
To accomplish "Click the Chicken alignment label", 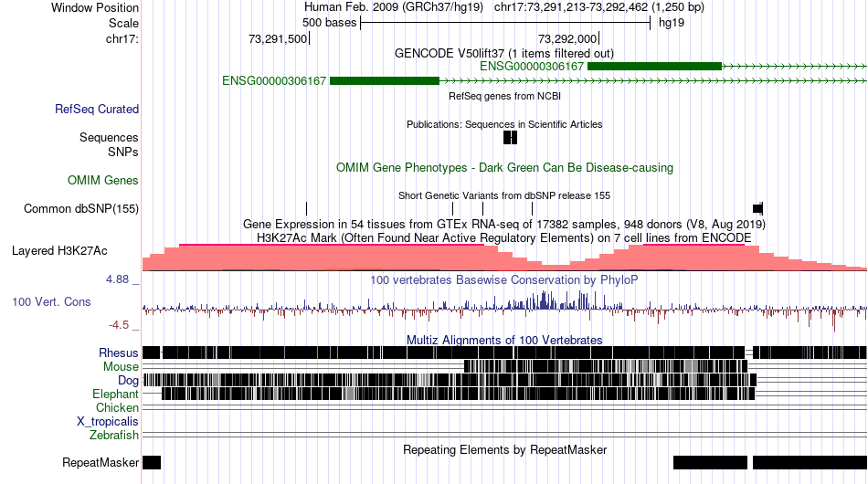I will [x=117, y=407].
